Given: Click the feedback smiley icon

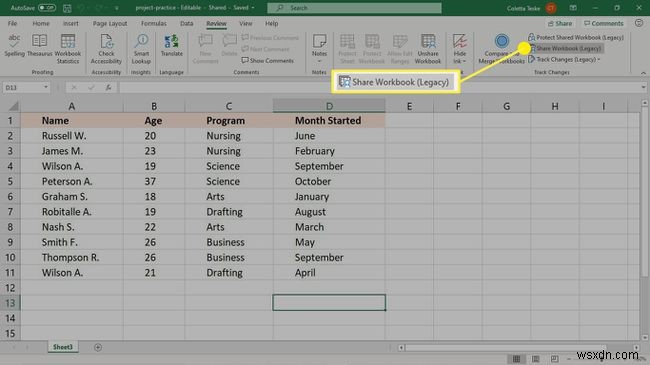Looking at the screenshot, I should point(639,23).
